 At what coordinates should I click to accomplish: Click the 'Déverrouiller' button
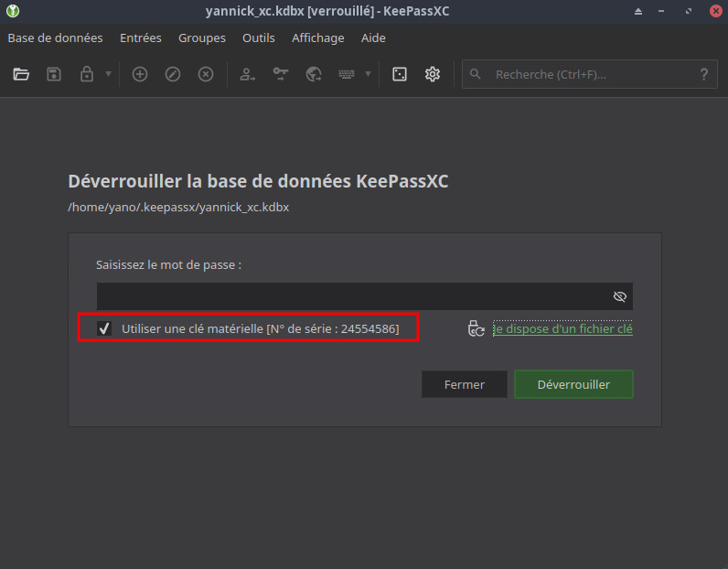(x=573, y=384)
